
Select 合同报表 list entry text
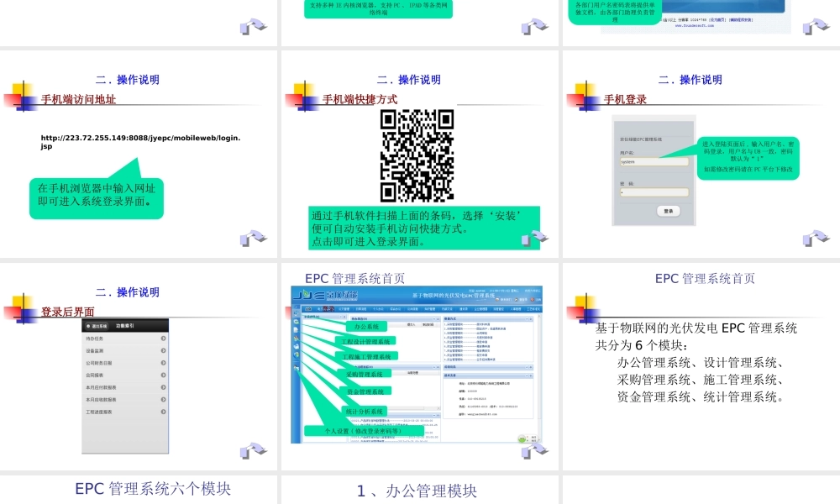(94, 375)
